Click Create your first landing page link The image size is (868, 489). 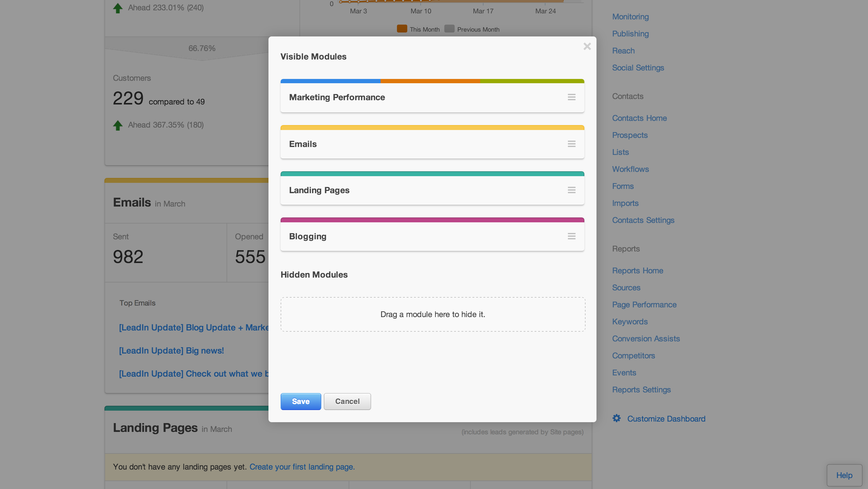pos(302,467)
